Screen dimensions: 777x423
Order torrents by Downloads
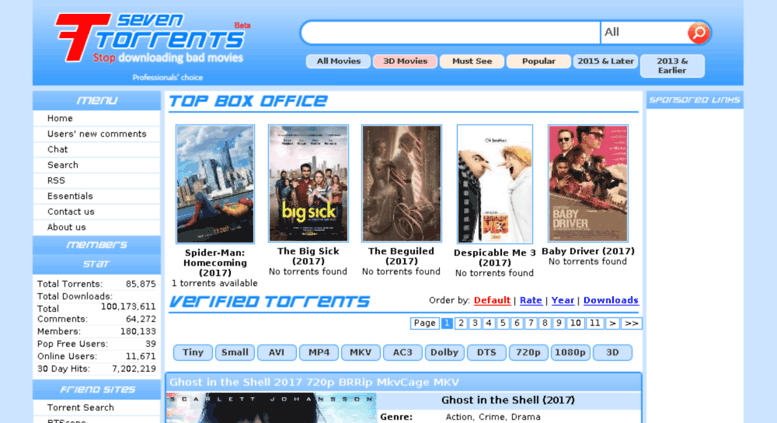pyautogui.click(x=611, y=300)
